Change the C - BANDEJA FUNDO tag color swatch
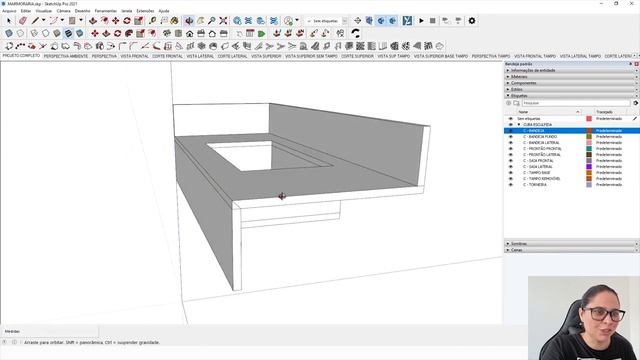The height and width of the screenshot is (360, 640). pyautogui.click(x=589, y=137)
